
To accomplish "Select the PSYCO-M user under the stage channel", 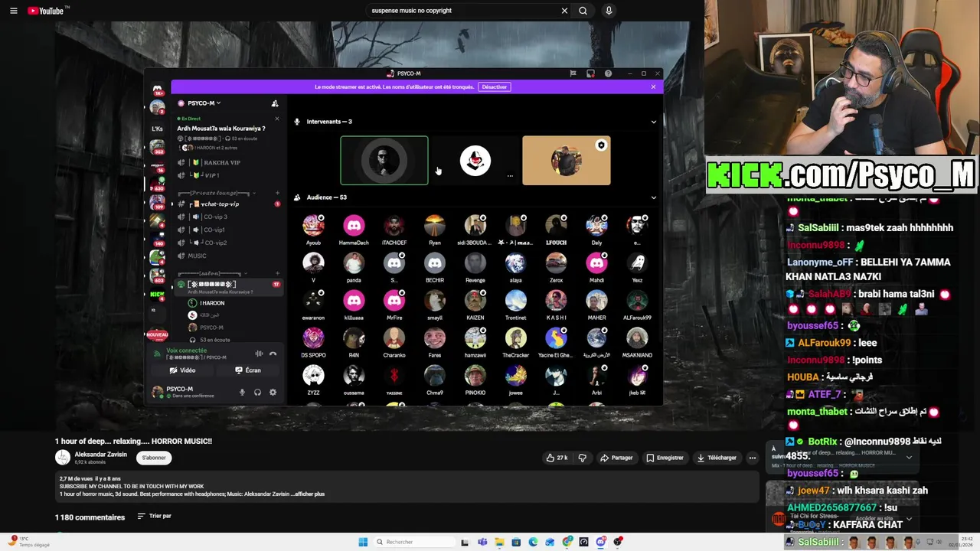I will [211, 328].
